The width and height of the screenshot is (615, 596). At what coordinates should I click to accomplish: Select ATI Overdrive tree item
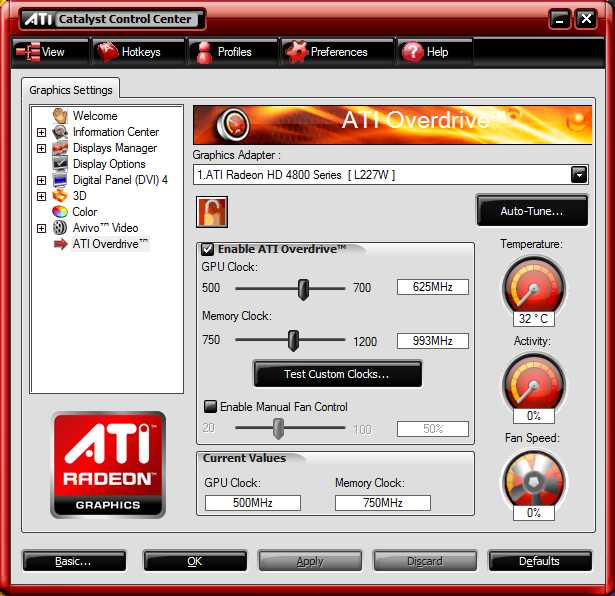(110, 244)
